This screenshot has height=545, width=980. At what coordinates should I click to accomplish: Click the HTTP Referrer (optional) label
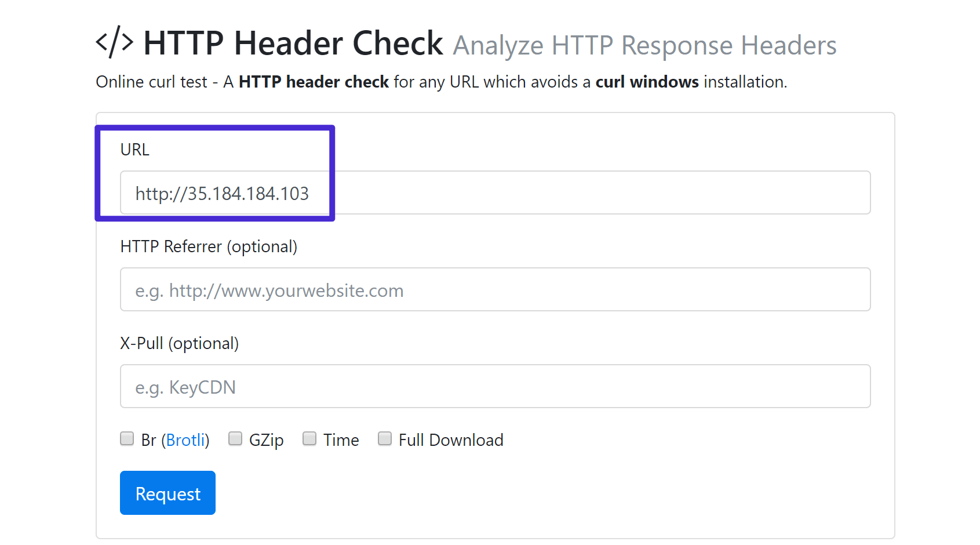click(x=208, y=246)
